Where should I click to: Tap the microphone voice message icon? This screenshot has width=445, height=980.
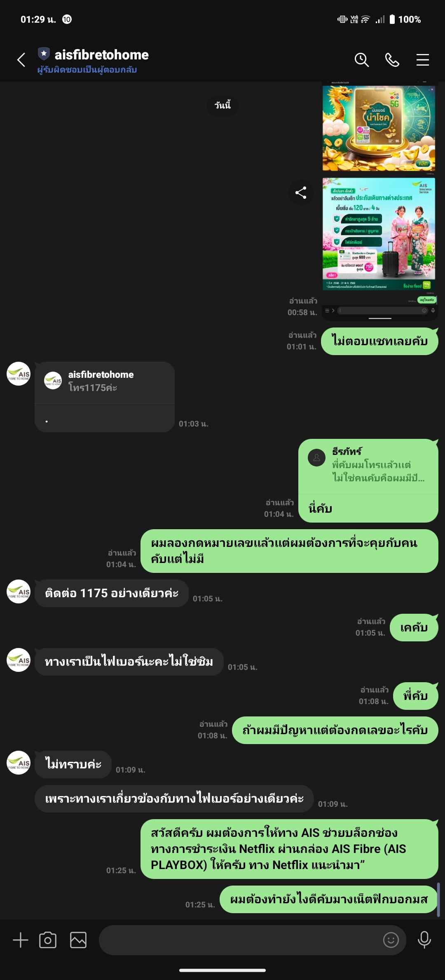pyautogui.click(x=424, y=940)
